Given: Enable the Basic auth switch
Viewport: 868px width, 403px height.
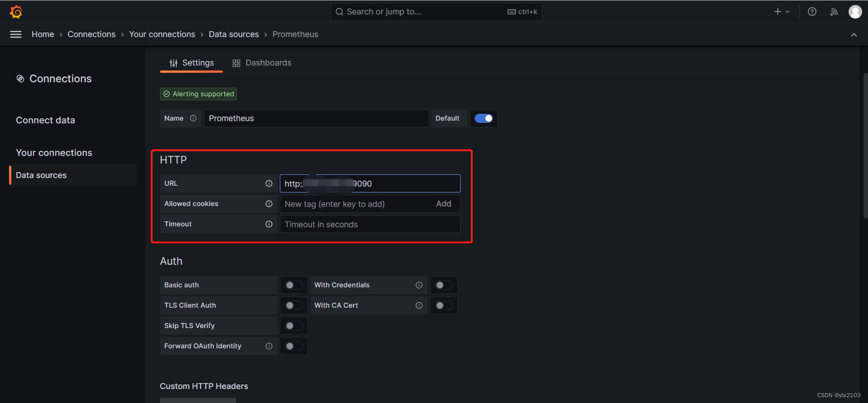Looking at the screenshot, I should [294, 285].
